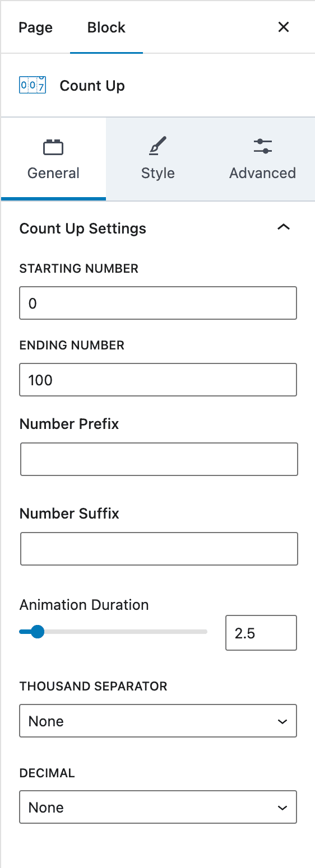315x868 pixels.
Task: Select the General settings tab
Action: (54, 159)
